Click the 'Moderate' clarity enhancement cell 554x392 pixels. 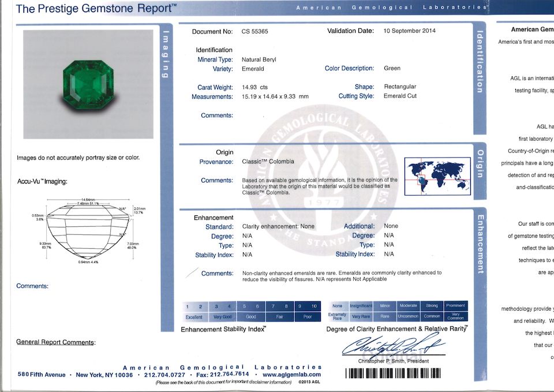tap(408, 306)
